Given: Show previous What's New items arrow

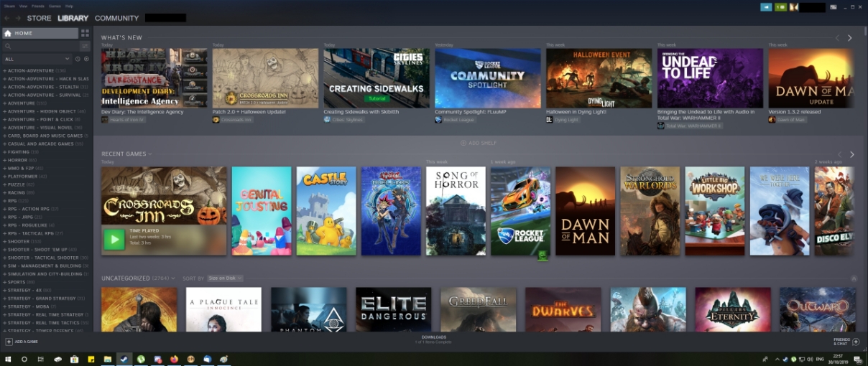Looking at the screenshot, I should 837,38.
